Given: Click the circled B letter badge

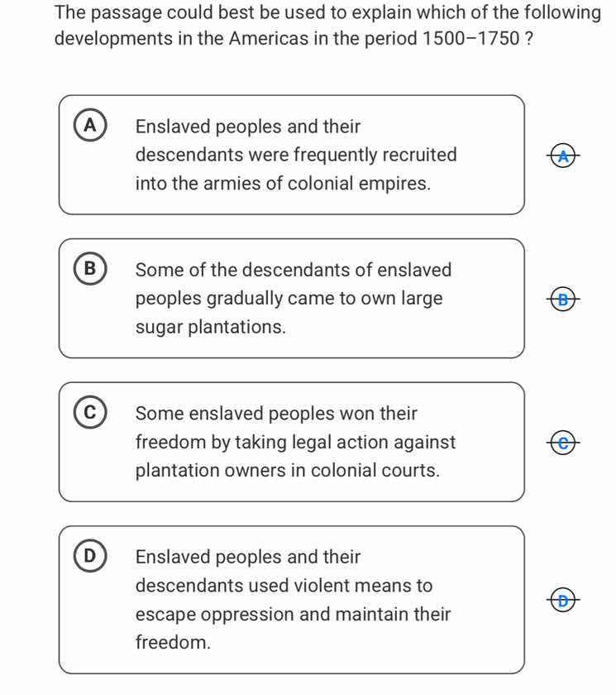Looking at the screenshot, I should click(x=90, y=266).
